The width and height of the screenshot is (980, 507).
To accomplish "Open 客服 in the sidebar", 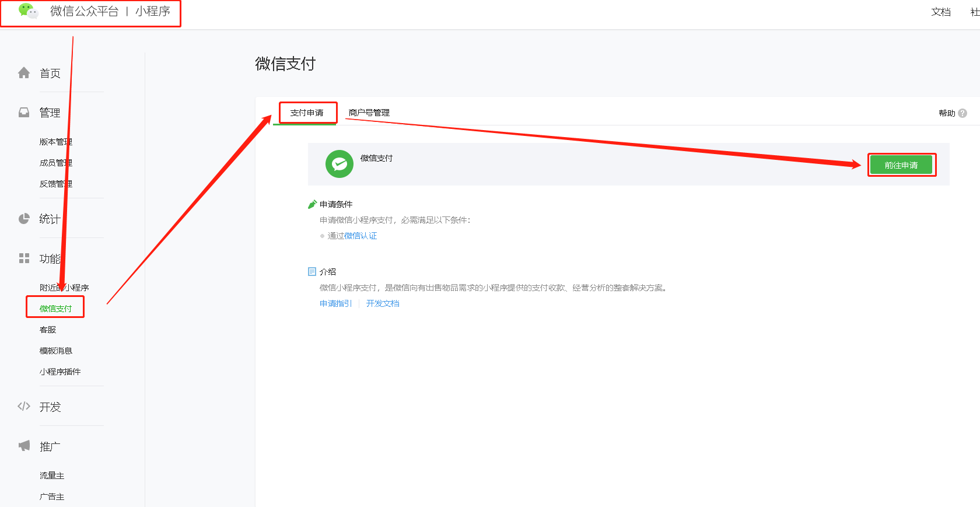I will (48, 330).
